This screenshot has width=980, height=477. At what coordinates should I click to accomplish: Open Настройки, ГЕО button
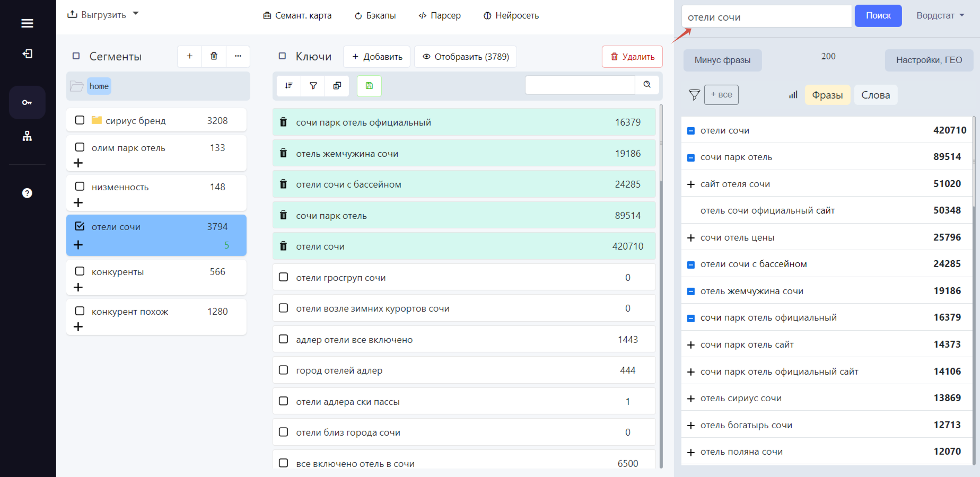coord(929,60)
